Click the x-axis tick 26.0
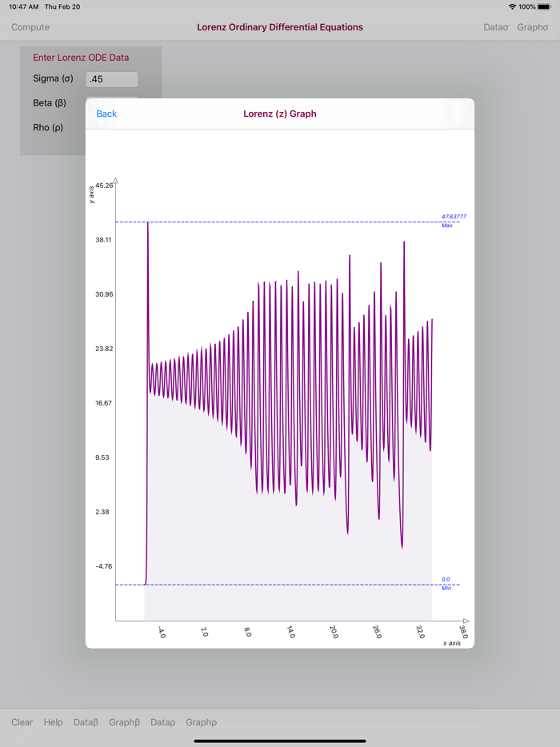 pos(377,632)
